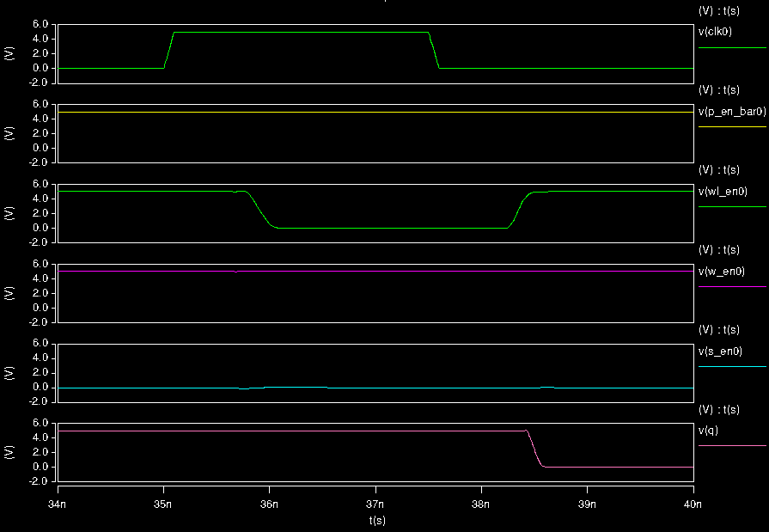Click the t(s) x-axis title
Viewport: 769px width, 532px height.
(x=376, y=520)
